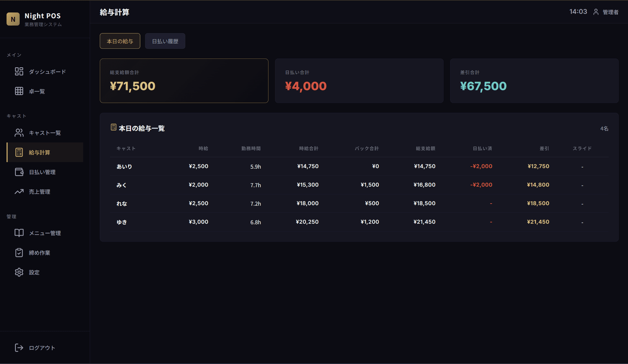Open the 設定 gear icon
Image resolution: width=628 pixels, height=364 pixels.
pos(19,272)
